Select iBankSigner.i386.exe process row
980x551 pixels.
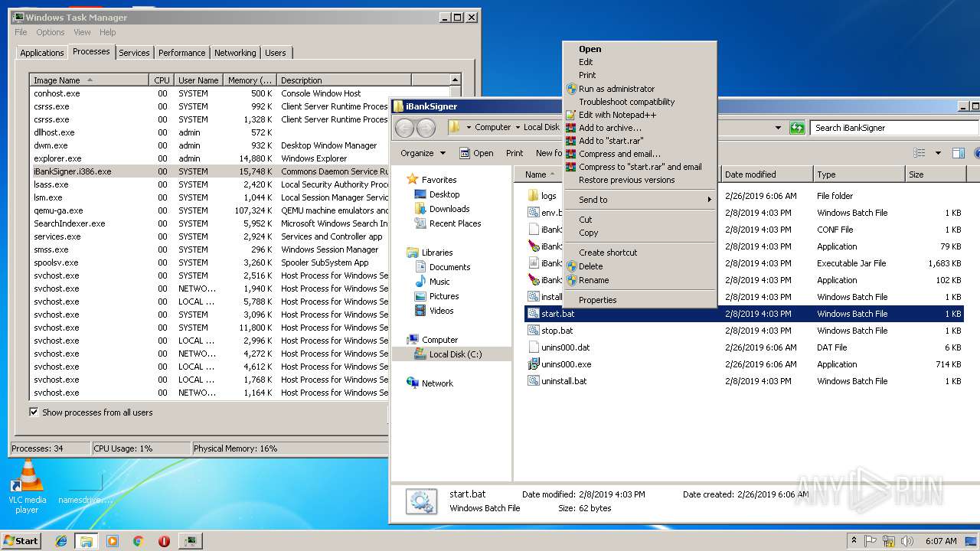210,171
